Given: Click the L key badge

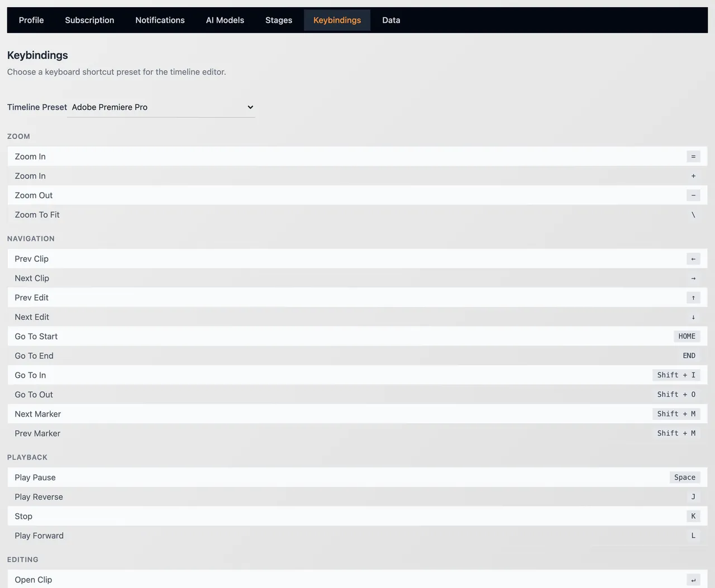Looking at the screenshot, I should click(x=693, y=536).
